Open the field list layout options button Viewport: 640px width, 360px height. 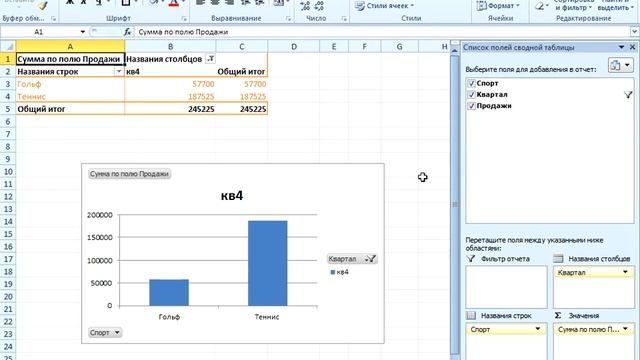click(620, 65)
